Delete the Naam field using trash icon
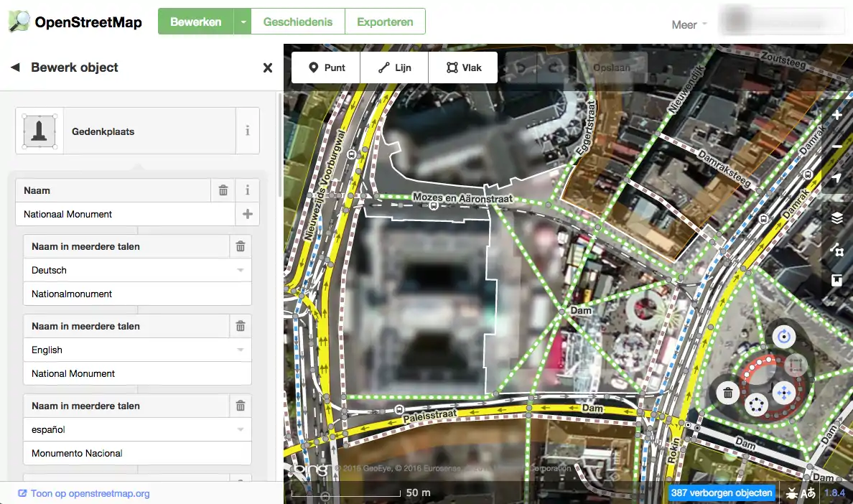 [x=223, y=190]
